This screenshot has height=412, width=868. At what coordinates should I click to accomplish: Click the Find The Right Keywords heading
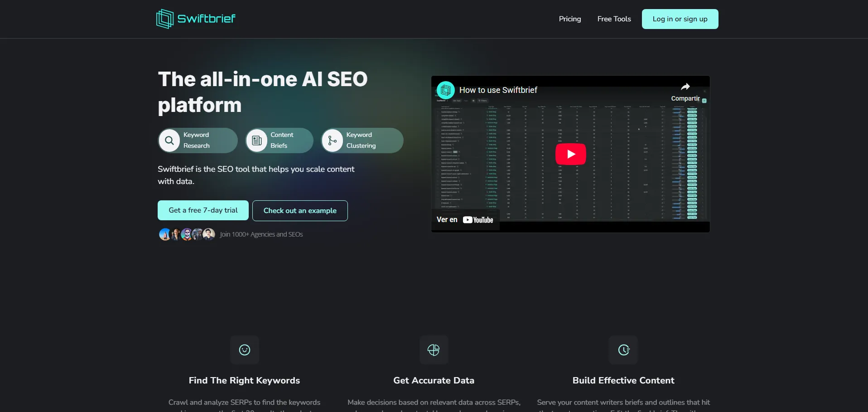pos(244,380)
